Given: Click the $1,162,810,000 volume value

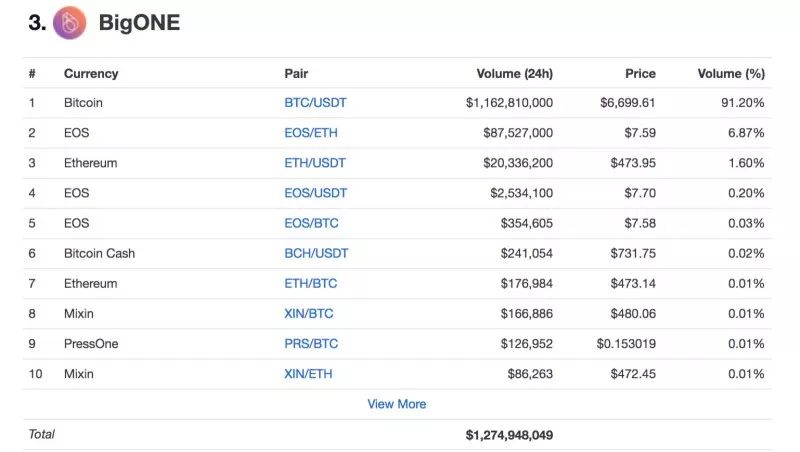Looking at the screenshot, I should click(509, 103).
